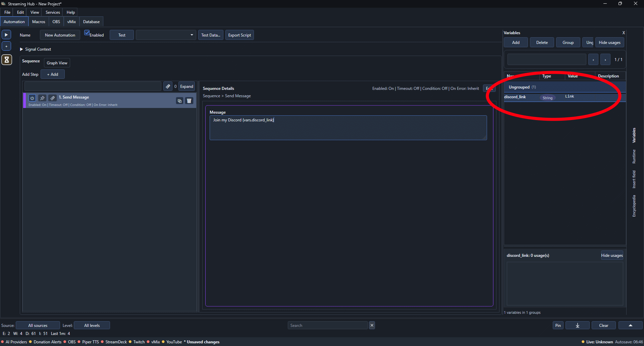Click the Test button
This screenshot has width=644, height=346.
pyautogui.click(x=122, y=35)
